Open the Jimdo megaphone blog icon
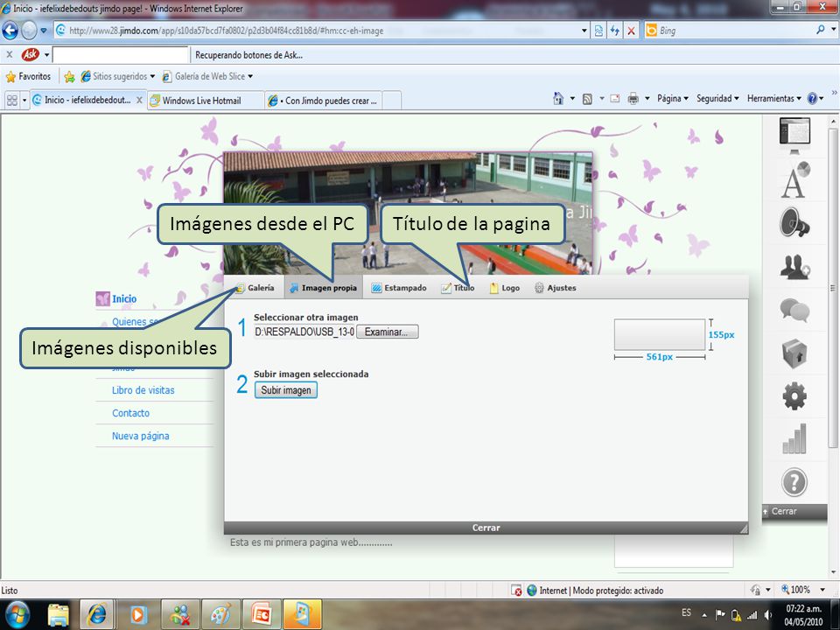Screen dimensions: 840x630 (x=795, y=222)
